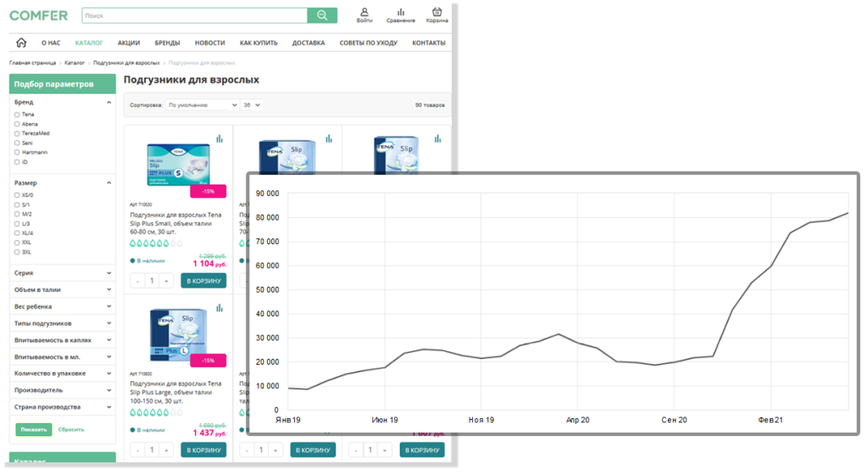
Task: Click the -15% badge on Slip Plus Small
Action: (x=209, y=191)
